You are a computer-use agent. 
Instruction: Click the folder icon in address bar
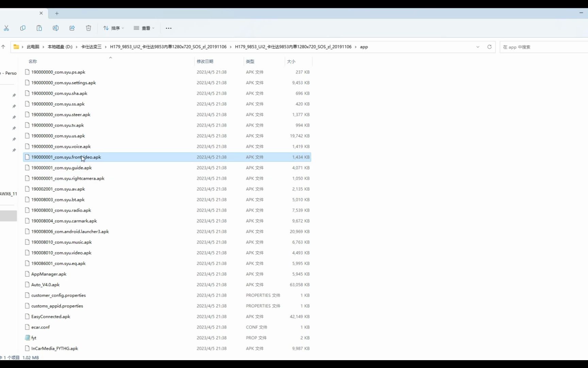click(x=16, y=47)
